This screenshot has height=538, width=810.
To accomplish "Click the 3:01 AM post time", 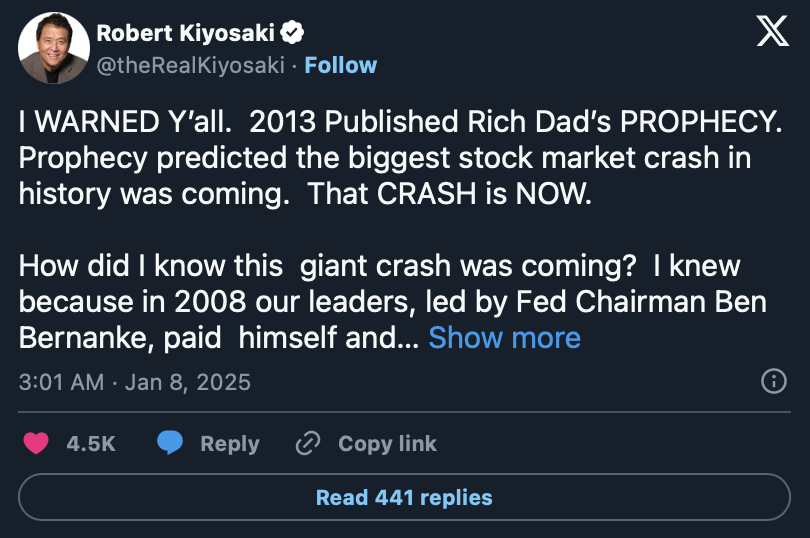I will [x=61, y=382].
